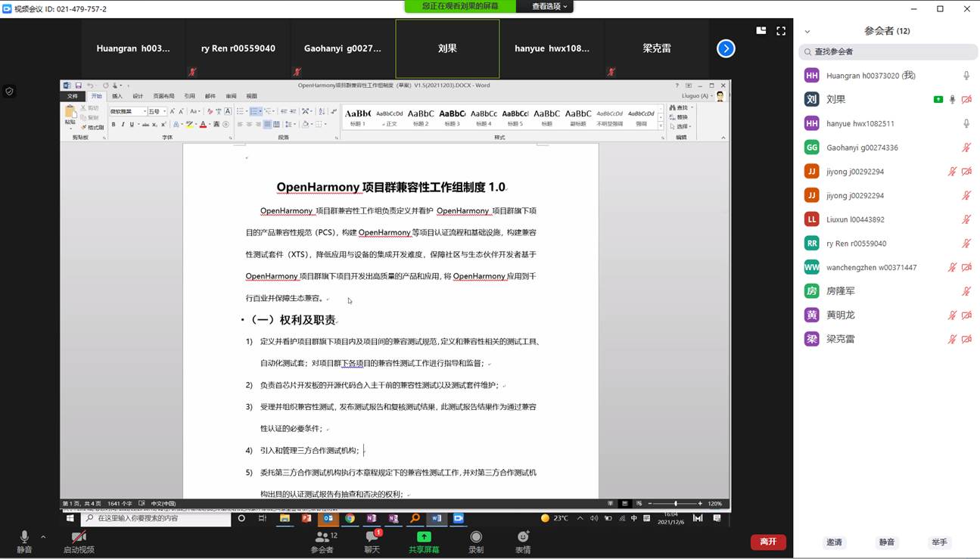The image size is (980, 559).
Task: Click the muted microphone icon beside 房隆军
Action: pos(966,291)
